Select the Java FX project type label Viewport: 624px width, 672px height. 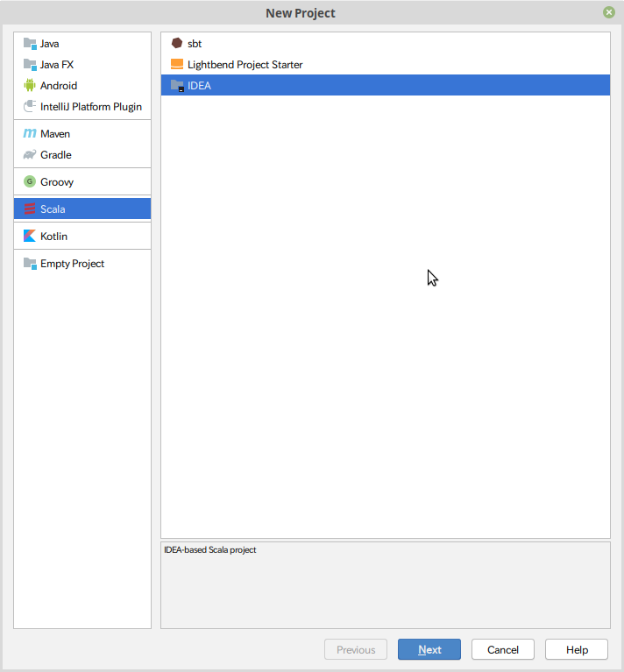point(57,65)
